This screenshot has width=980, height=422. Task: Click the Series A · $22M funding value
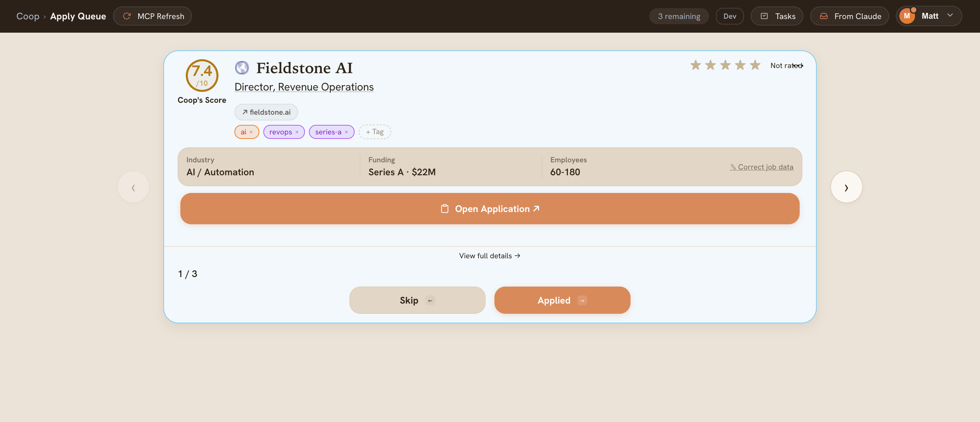[x=402, y=172]
